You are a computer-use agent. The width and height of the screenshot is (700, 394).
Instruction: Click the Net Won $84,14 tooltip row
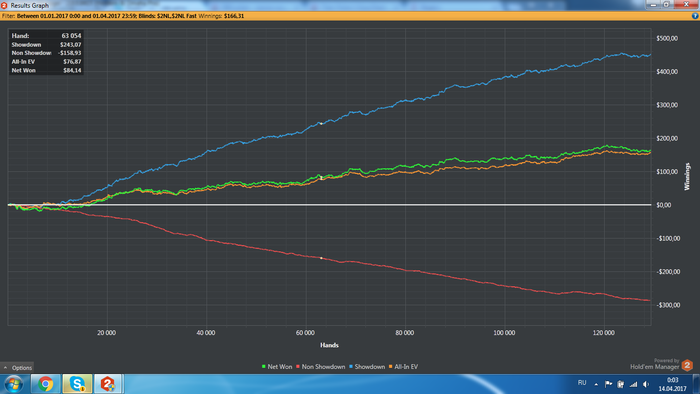[46, 70]
